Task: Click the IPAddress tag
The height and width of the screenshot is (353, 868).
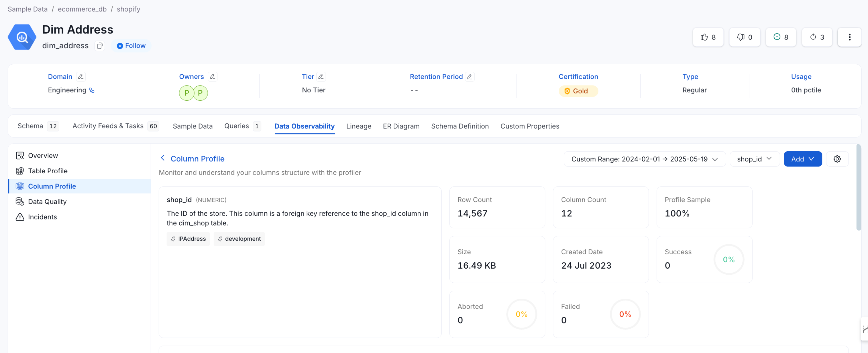Action: tap(188, 239)
